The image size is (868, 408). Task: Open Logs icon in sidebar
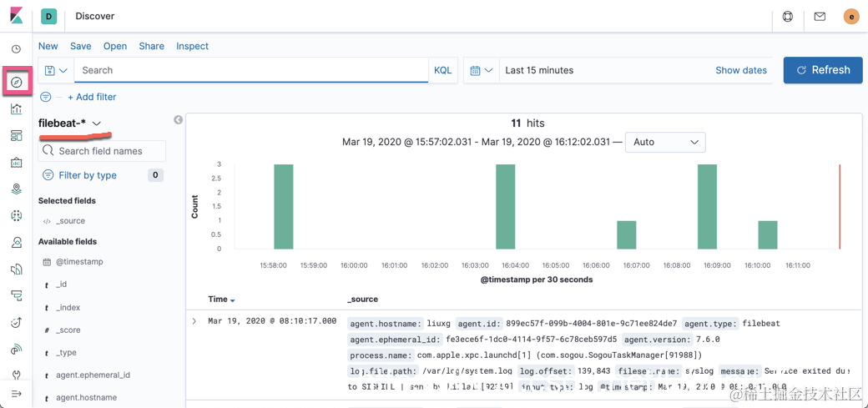tap(17, 269)
